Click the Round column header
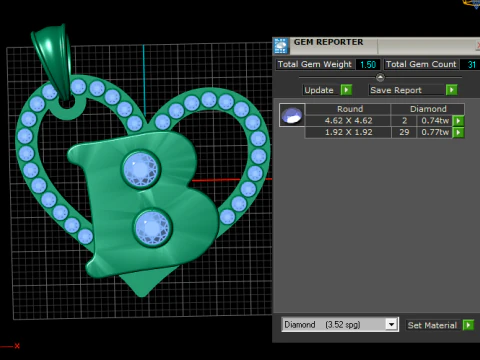The image size is (480, 360). click(348, 109)
